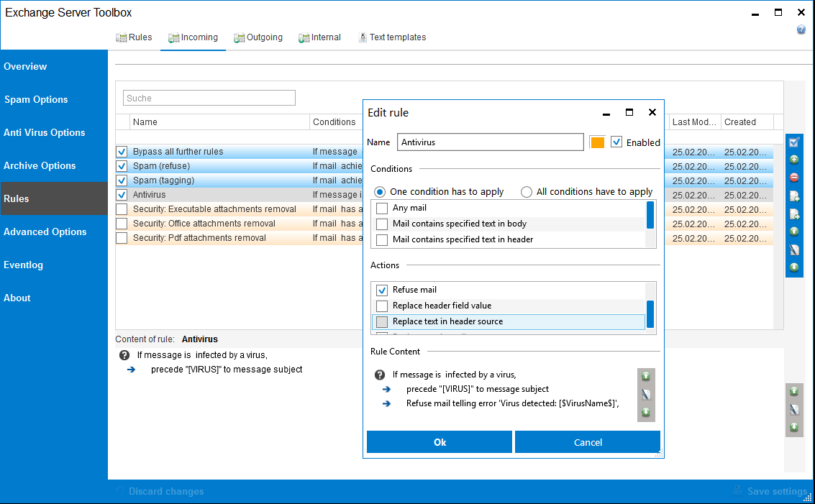This screenshot has width=815, height=504.
Task: Open the Text templates tab
Action: 393,37
